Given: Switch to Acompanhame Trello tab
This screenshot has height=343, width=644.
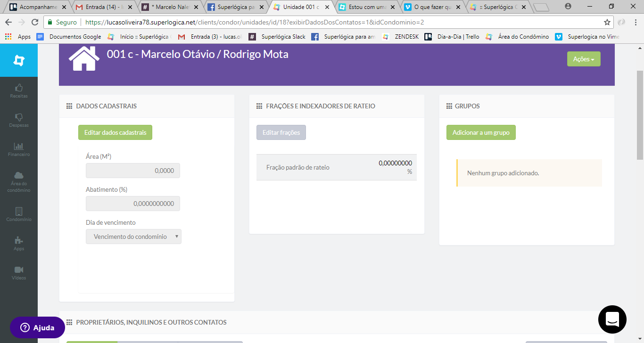Looking at the screenshot, I should click(x=37, y=7).
